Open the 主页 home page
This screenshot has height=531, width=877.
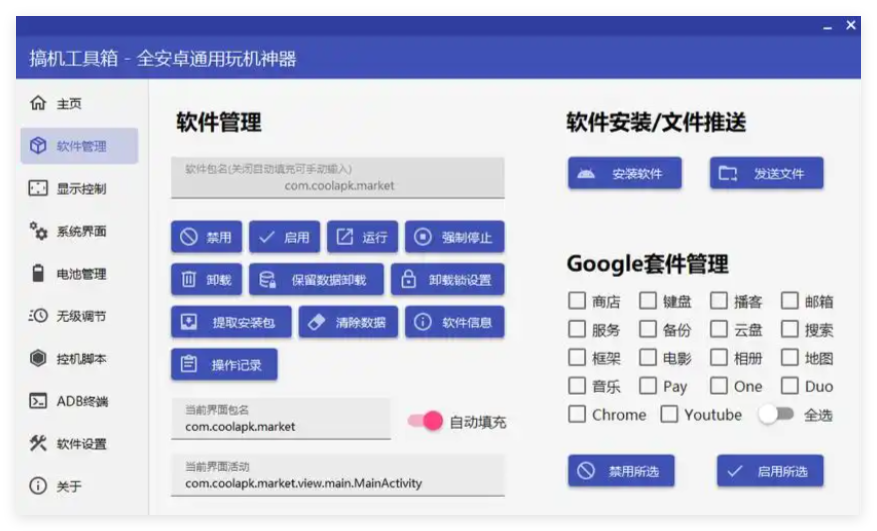pos(79,104)
